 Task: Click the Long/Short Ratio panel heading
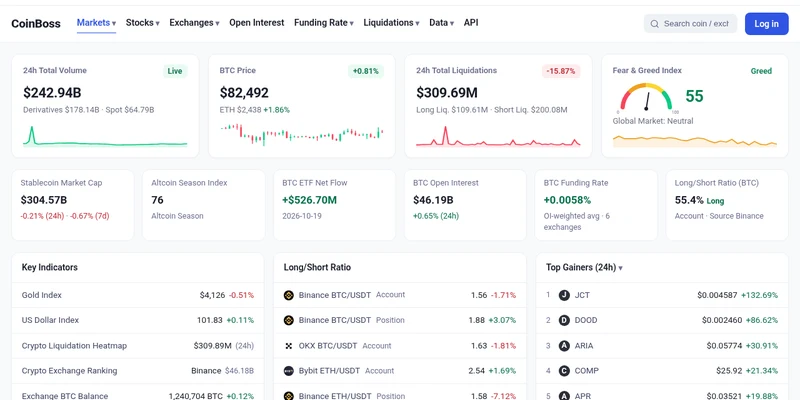[x=317, y=267]
